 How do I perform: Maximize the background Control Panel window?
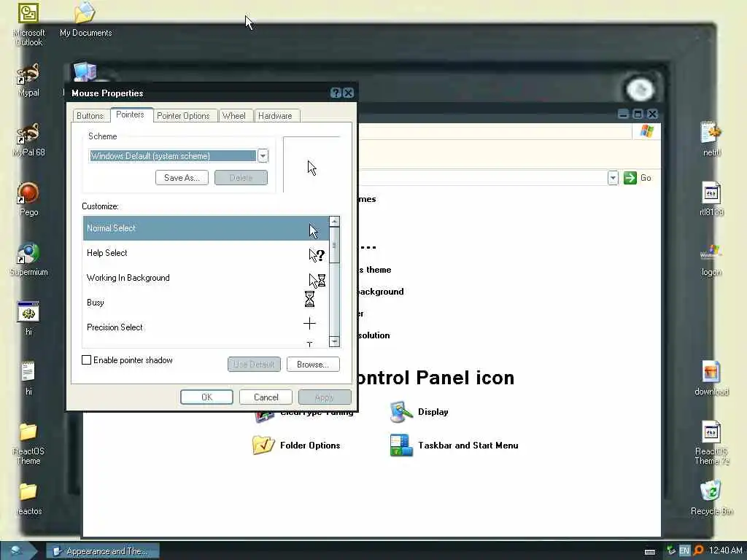click(x=638, y=114)
